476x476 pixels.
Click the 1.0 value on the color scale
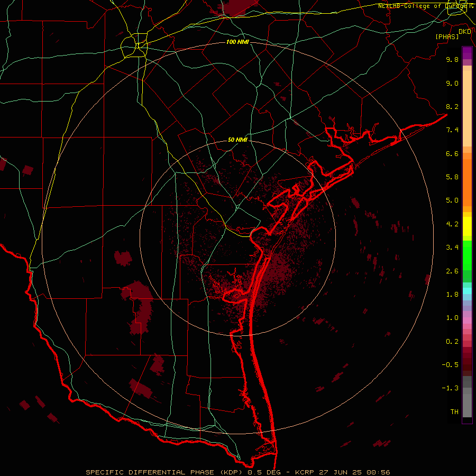(452, 318)
